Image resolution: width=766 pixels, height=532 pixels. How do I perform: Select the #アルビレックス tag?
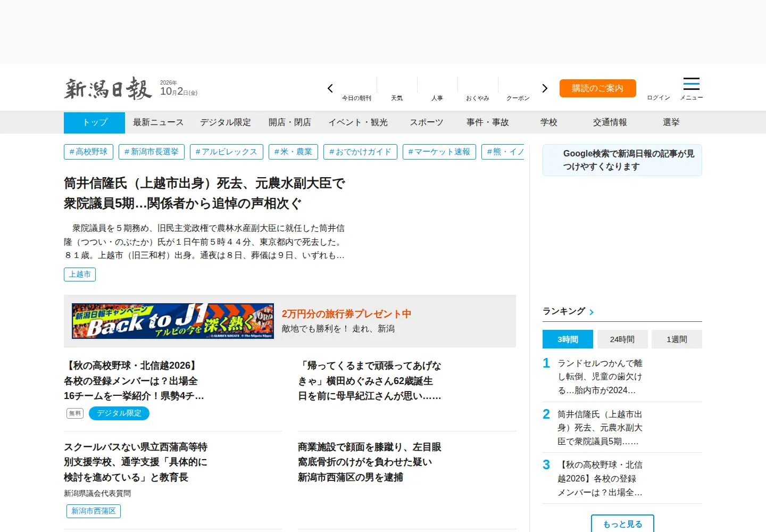pos(227,152)
